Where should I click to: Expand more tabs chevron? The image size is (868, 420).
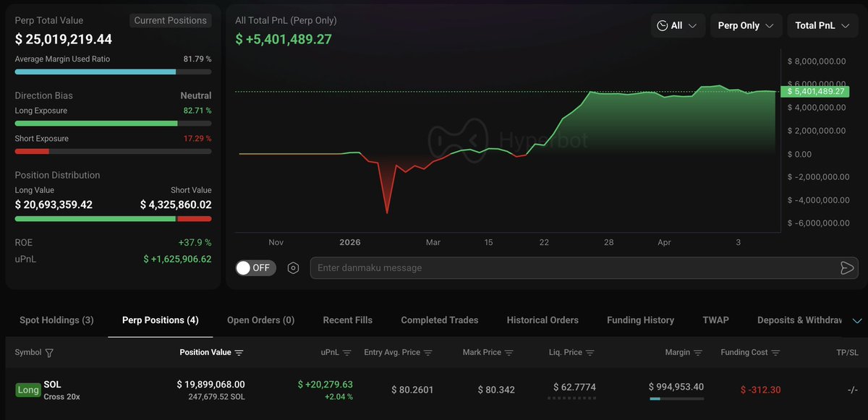tap(857, 321)
